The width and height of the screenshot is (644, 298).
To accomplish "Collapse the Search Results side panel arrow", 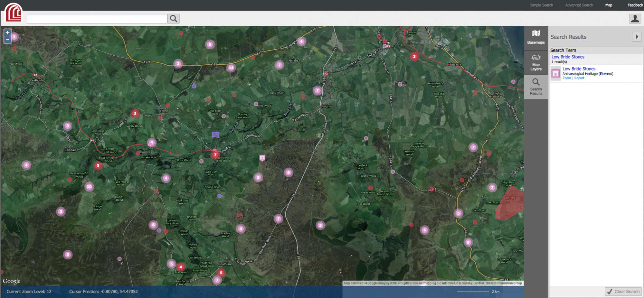I will click(x=637, y=37).
